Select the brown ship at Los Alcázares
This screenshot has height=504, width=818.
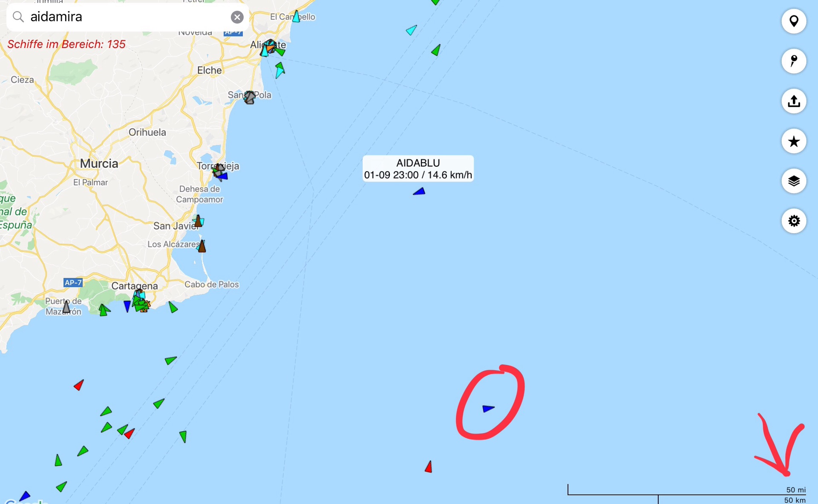(202, 246)
